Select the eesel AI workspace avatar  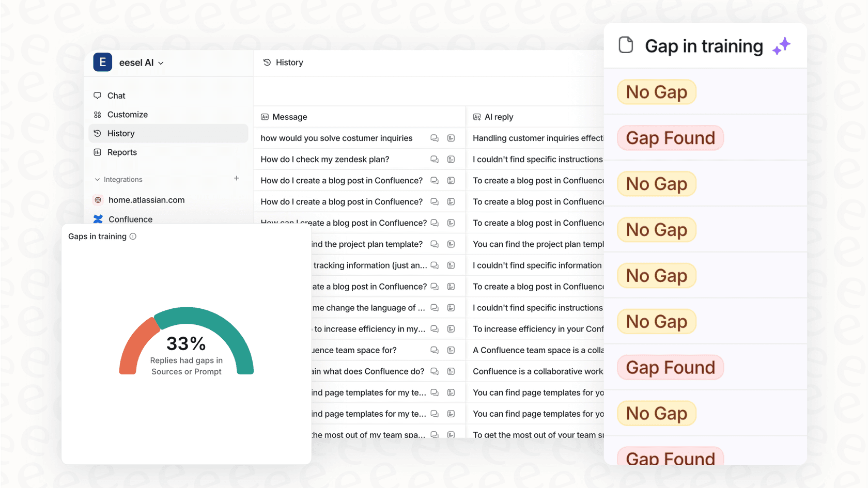coord(102,62)
